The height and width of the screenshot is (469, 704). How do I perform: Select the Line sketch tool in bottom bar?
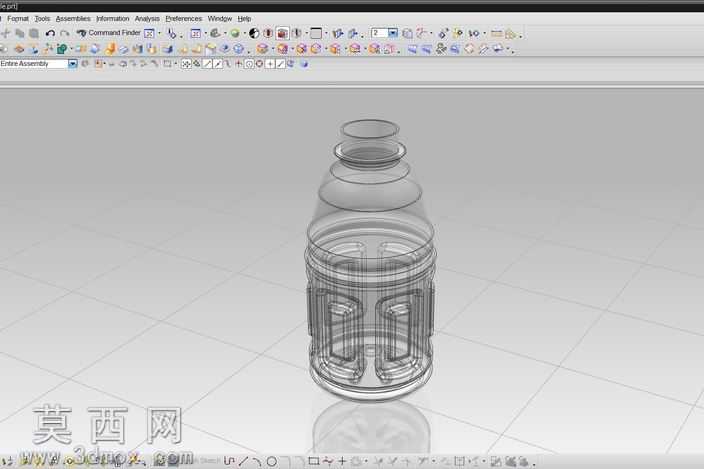pyautogui.click(x=243, y=461)
